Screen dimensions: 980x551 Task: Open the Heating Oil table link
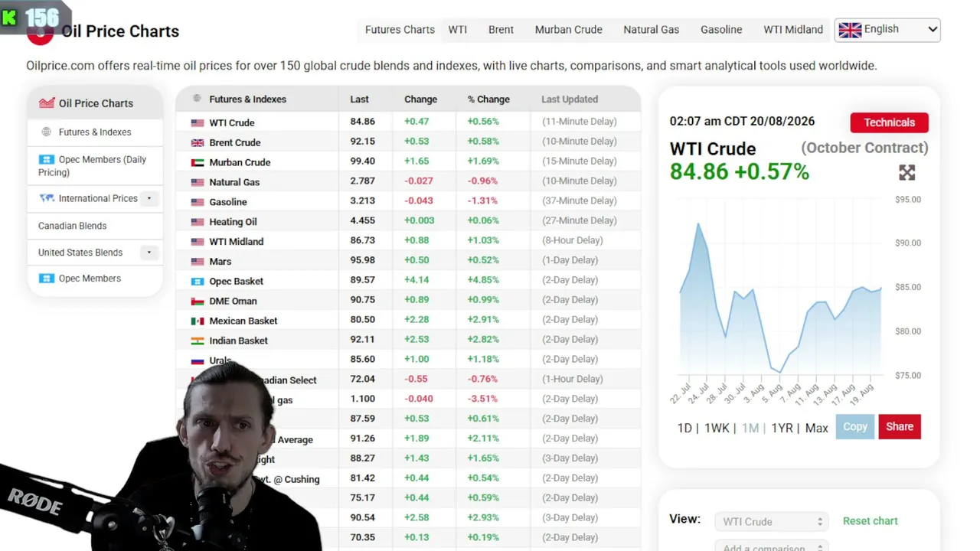[x=233, y=222]
